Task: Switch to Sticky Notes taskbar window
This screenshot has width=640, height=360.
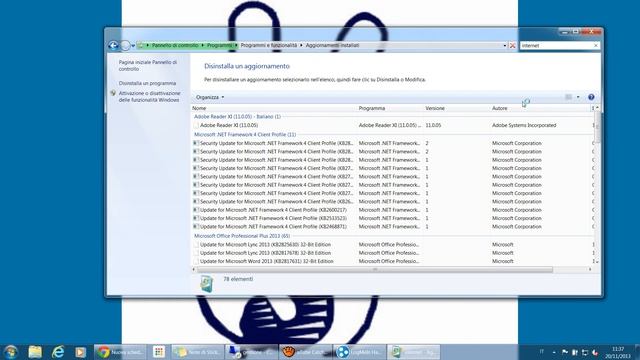Action: [198, 352]
